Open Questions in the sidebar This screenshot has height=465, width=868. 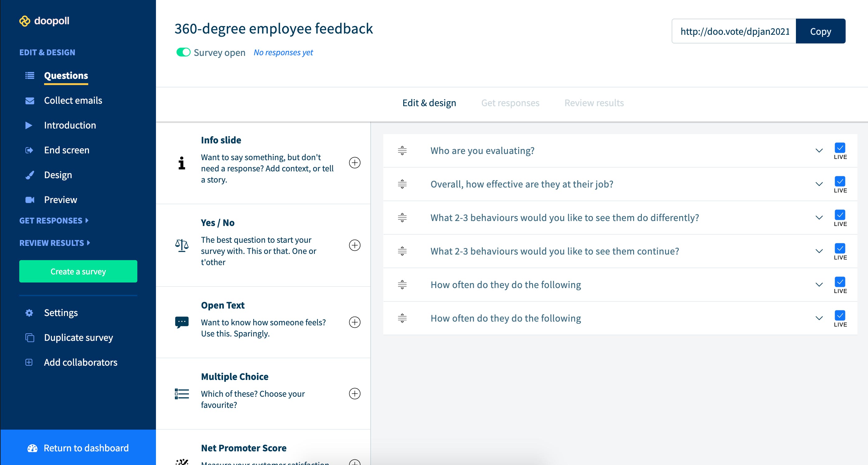click(x=66, y=76)
